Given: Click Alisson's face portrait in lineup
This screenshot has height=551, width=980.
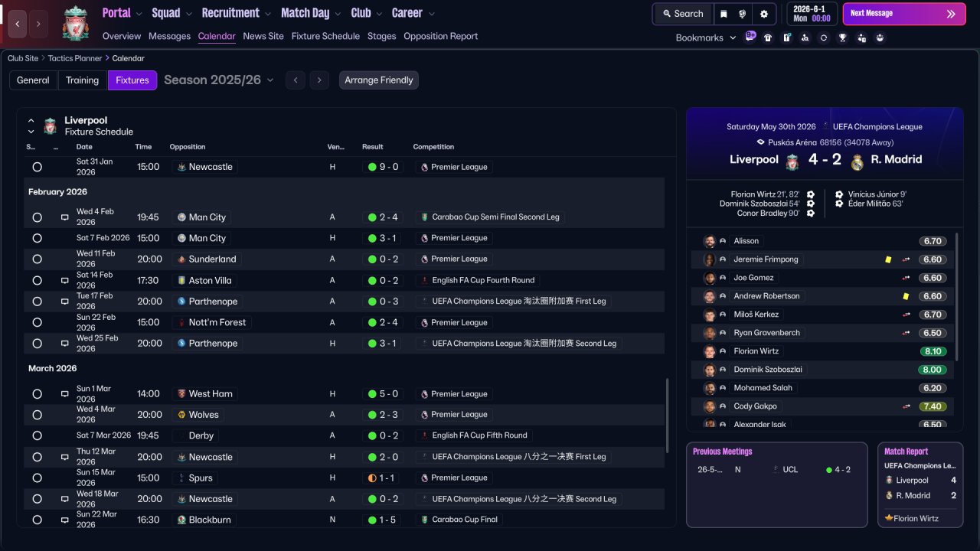Looking at the screenshot, I should point(710,241).
